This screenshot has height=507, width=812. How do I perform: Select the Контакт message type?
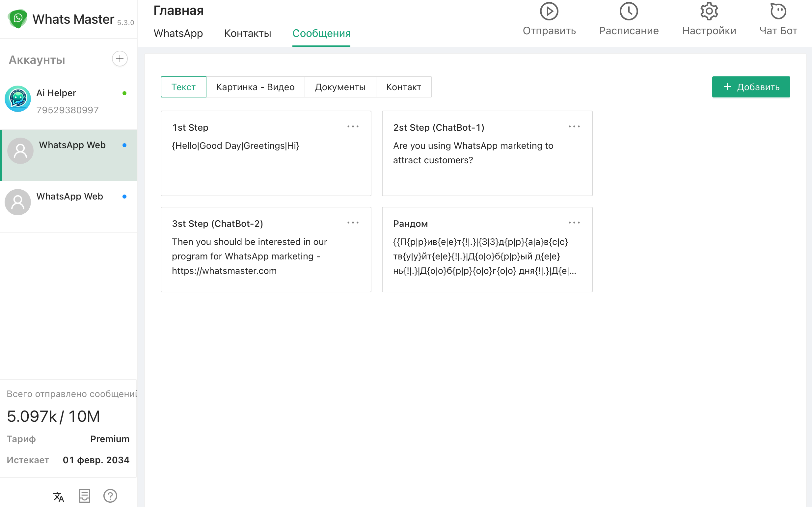click(403, 87)
